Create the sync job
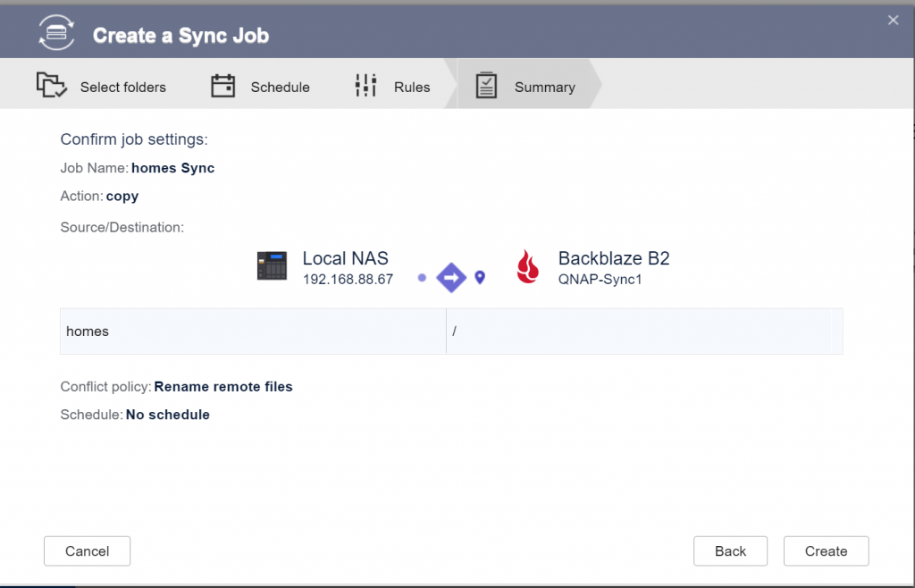Screen dimensions: 915x588 tap(827, 551)
